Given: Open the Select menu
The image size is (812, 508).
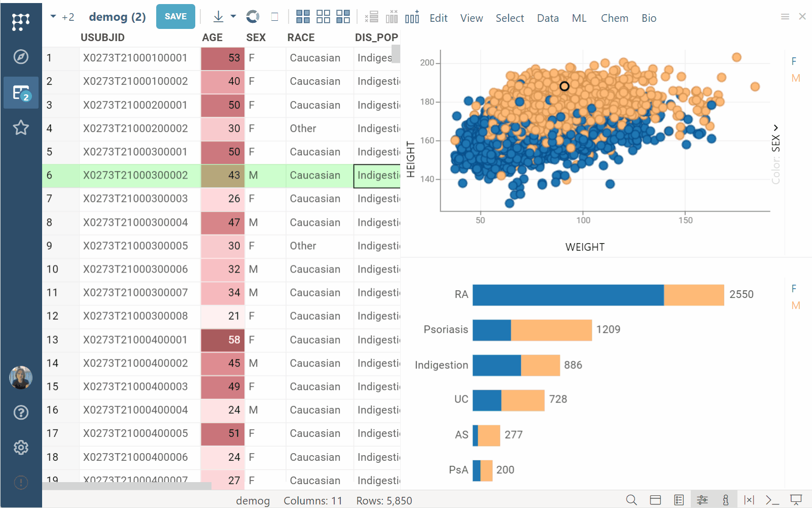Looking at the screenshot, I should click(x=509, y=18).
